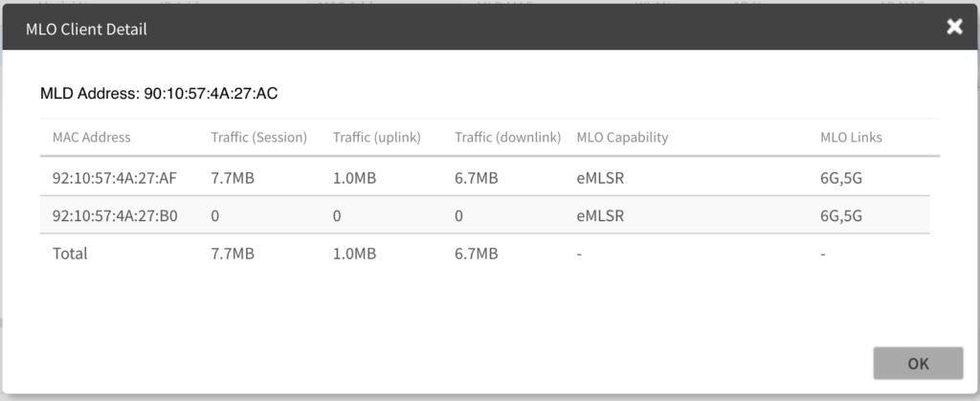Click eMLSR capability in first row
The width and height of the screenshot is (980, 401).
coord(600,177)
